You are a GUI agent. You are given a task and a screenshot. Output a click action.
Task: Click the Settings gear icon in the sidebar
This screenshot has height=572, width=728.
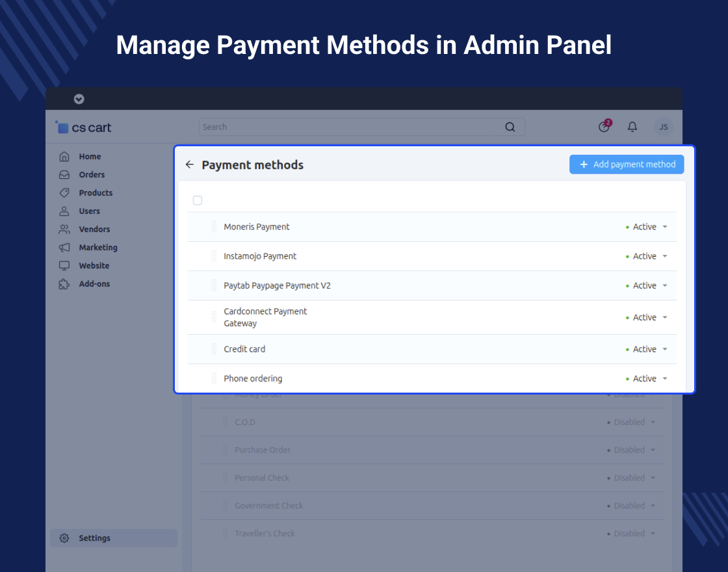coord(64,538)
